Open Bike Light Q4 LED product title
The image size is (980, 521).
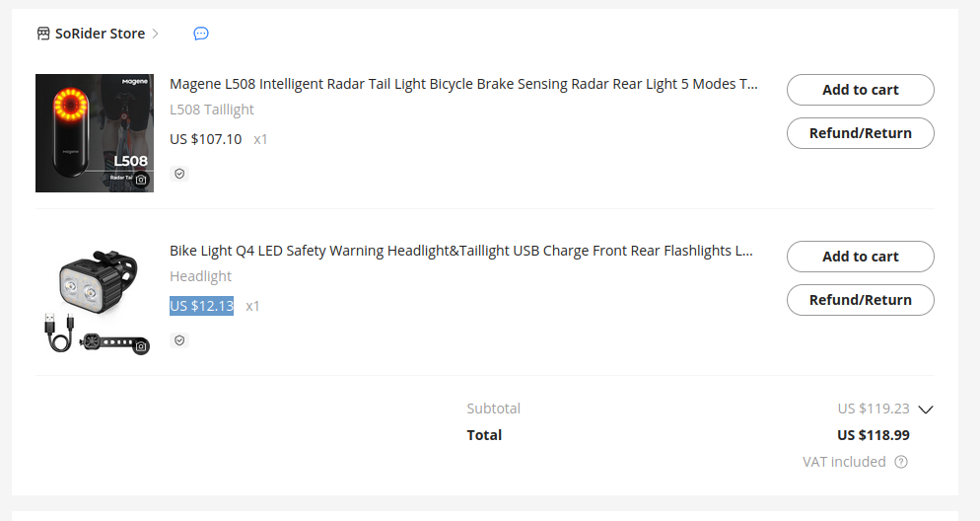(x=461, y=251)
